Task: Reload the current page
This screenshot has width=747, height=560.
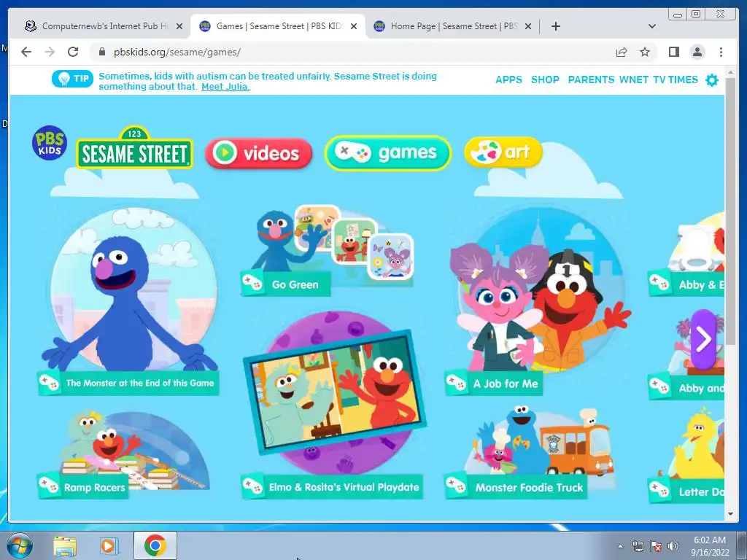Action: [73, 52]
